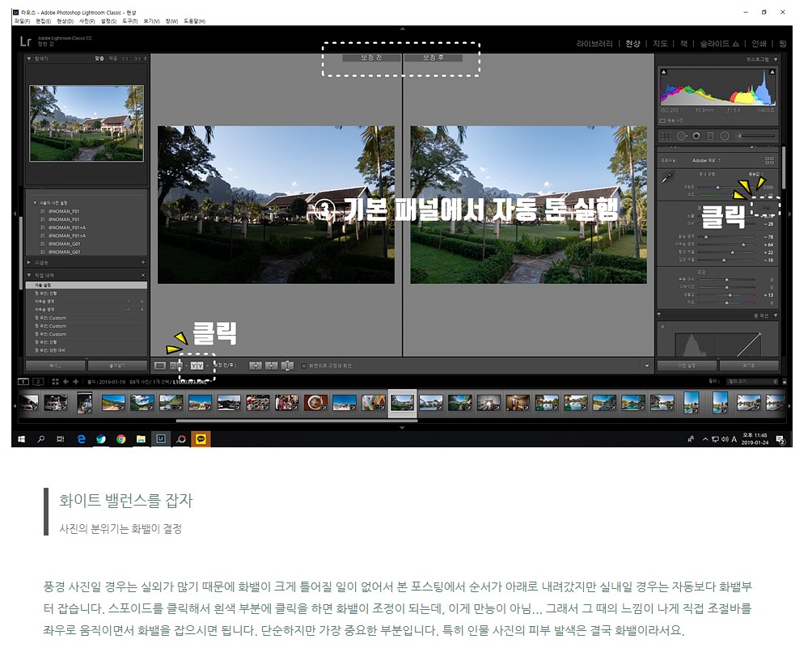Select the graduated filter tool

coord(710,136)
